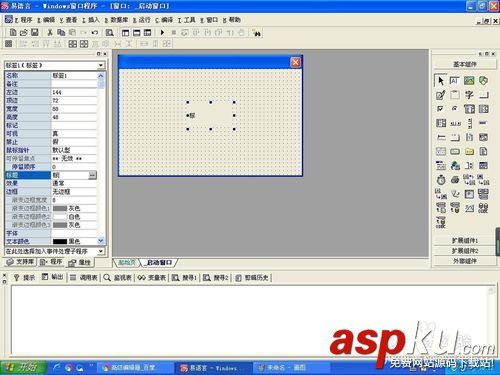Select the pencil drawing board component icon
Viewport: 500px width, 375px height.
440,95
